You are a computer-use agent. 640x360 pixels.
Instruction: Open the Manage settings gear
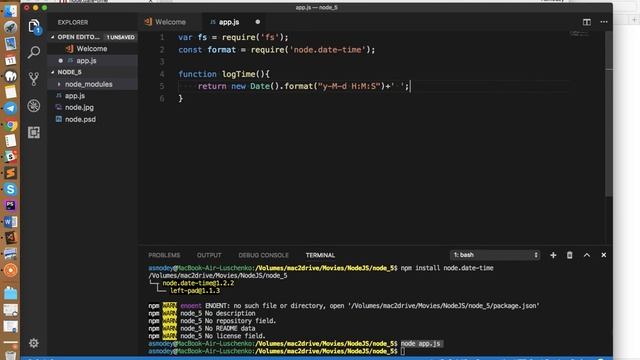pyautogui.click(x=34, y=343)
